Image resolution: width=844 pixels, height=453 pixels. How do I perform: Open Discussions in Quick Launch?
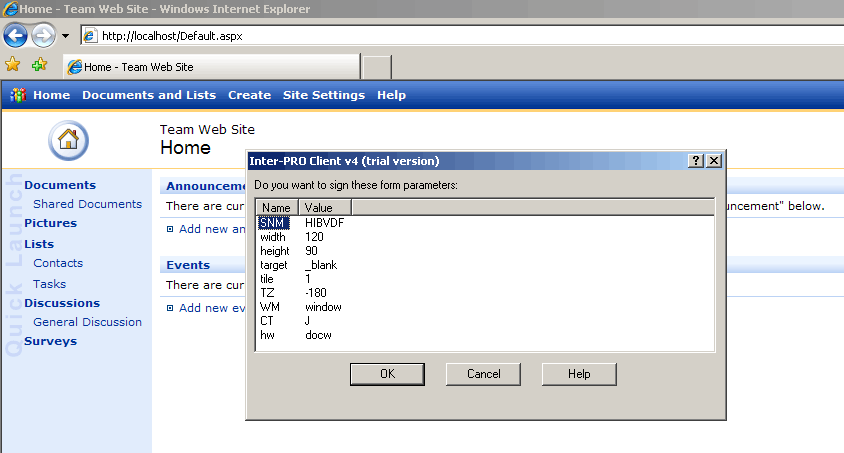pyautogui.click(x=62, y=303)
